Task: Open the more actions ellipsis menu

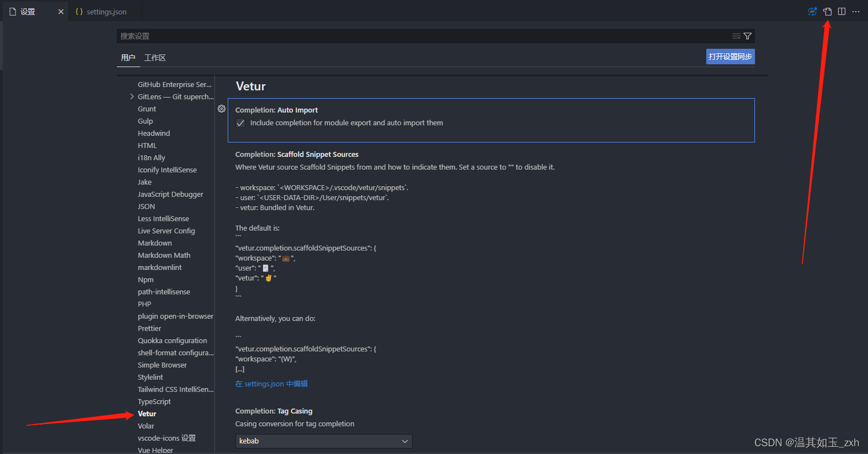Action: pos(856,12)
